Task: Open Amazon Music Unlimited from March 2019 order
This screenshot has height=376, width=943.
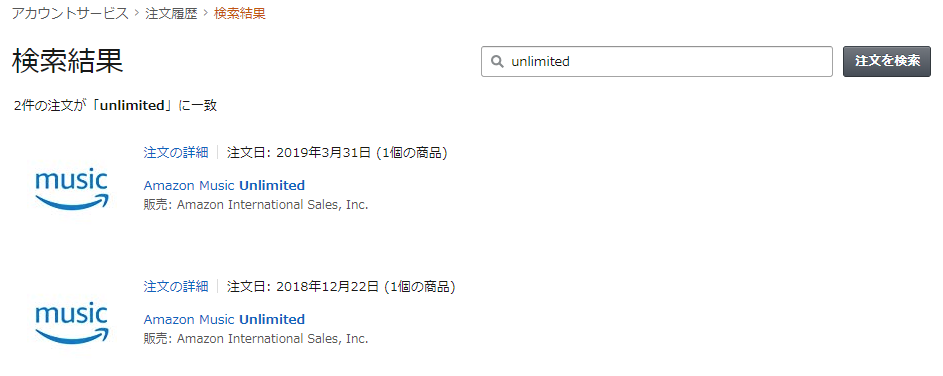Action: (x=224, y=185)
